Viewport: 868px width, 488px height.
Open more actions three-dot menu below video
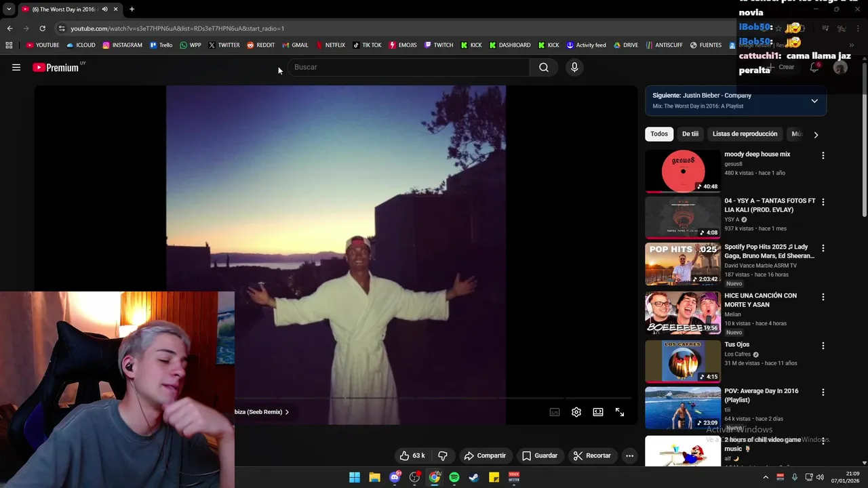629,455
